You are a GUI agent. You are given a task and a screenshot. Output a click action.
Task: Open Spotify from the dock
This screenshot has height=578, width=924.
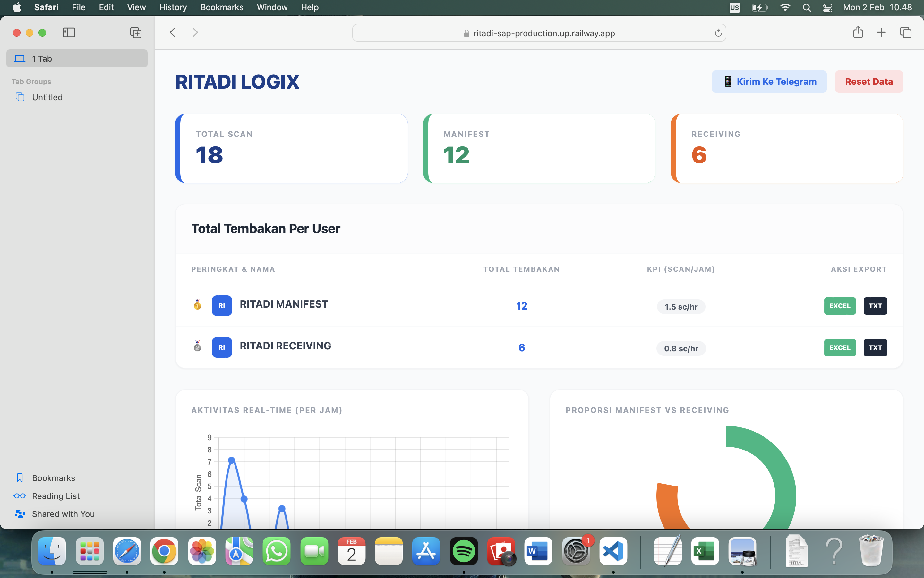click(x=464, y=551)
